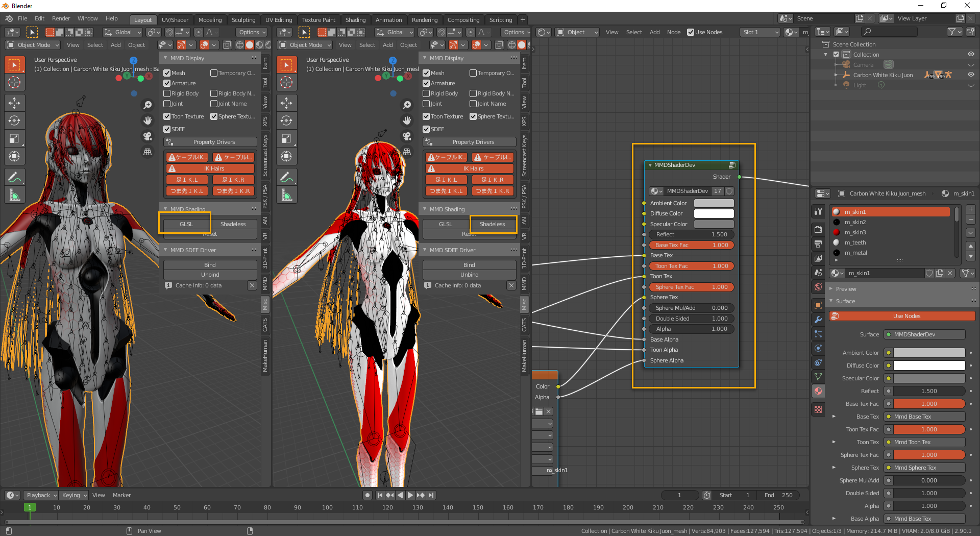Open the Render menu
This screenshot has width=980, height=536.
61,18
